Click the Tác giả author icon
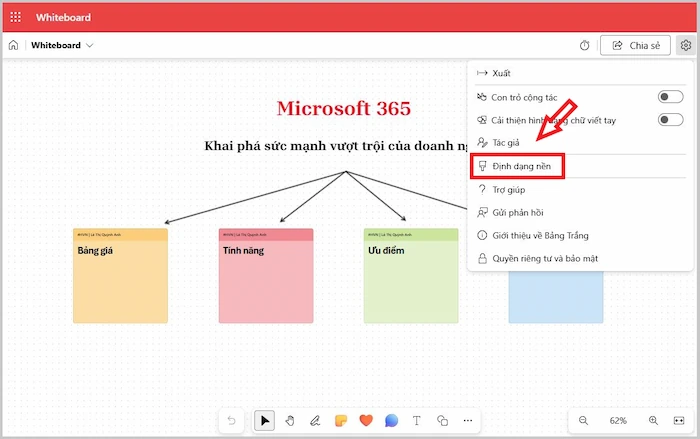The height and width of the screenshot is (439, 700). pos(482,142)
